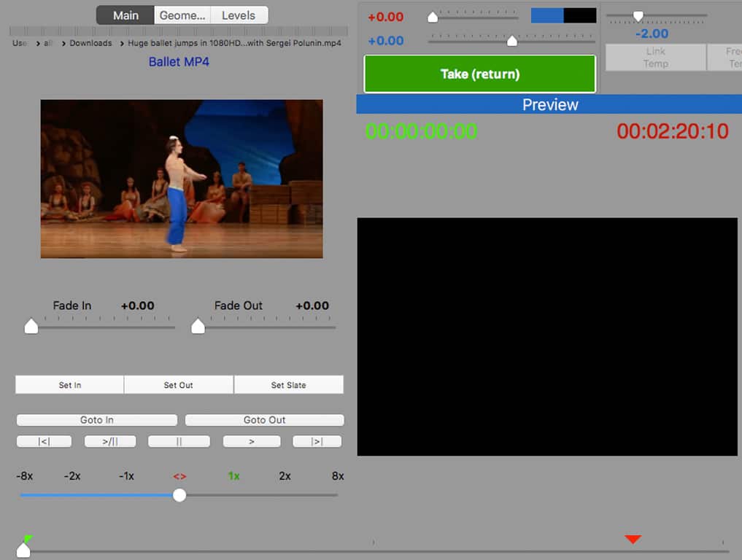Click the pause || transport button
The width and height of the screenshot is (742, 560).
click(x=179, y=442)
